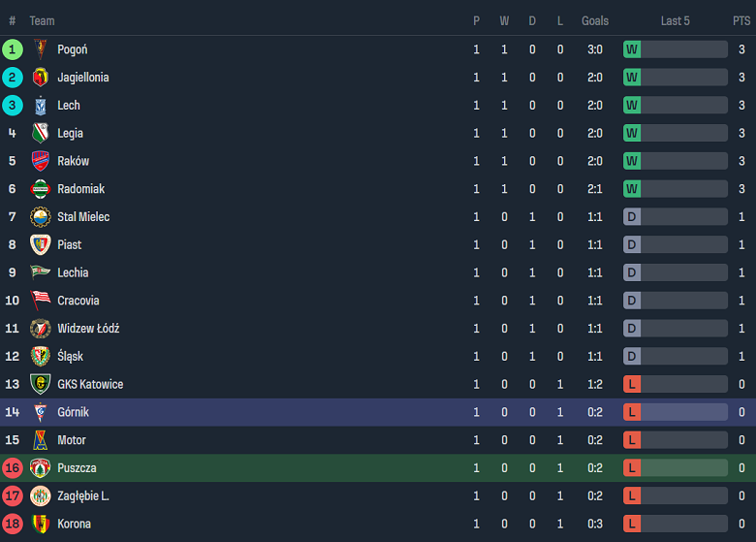The width and height of the screenshot is (756, 542).
Task: Click the Lech club badge
Action: [x=40, y=106]
